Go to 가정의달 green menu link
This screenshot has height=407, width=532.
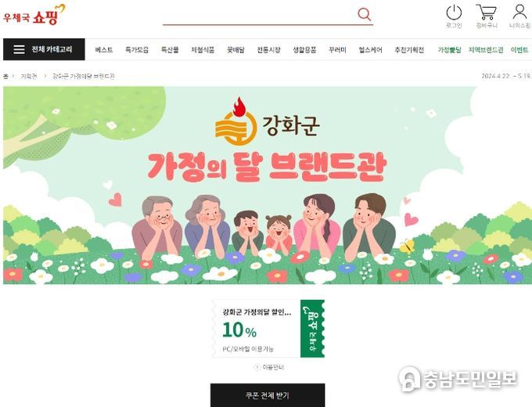[449, 50]
